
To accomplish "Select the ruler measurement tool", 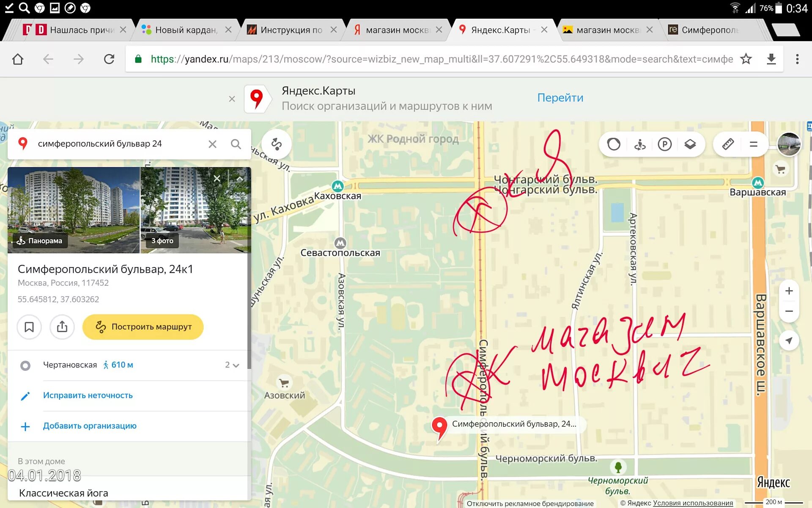I will click(728, 144).
